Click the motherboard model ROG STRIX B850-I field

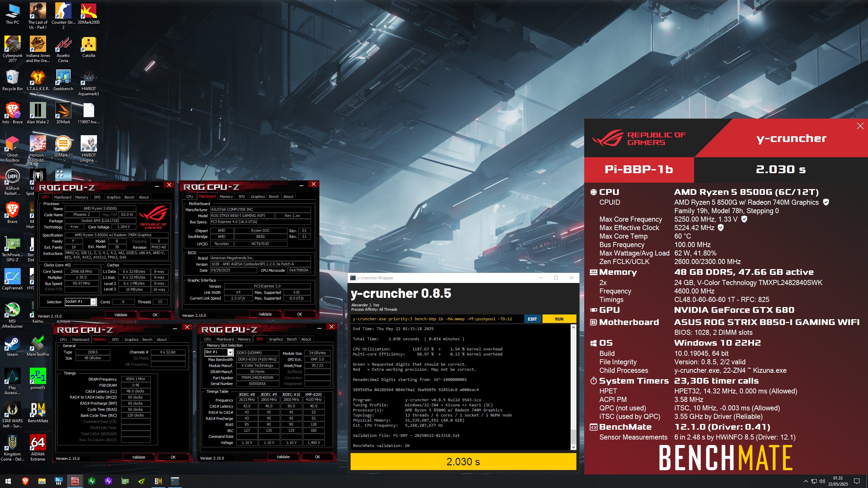(242, 216)
